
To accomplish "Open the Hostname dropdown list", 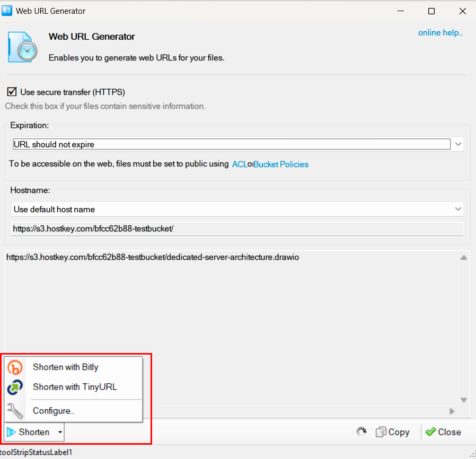I will [x=458, y=209].
